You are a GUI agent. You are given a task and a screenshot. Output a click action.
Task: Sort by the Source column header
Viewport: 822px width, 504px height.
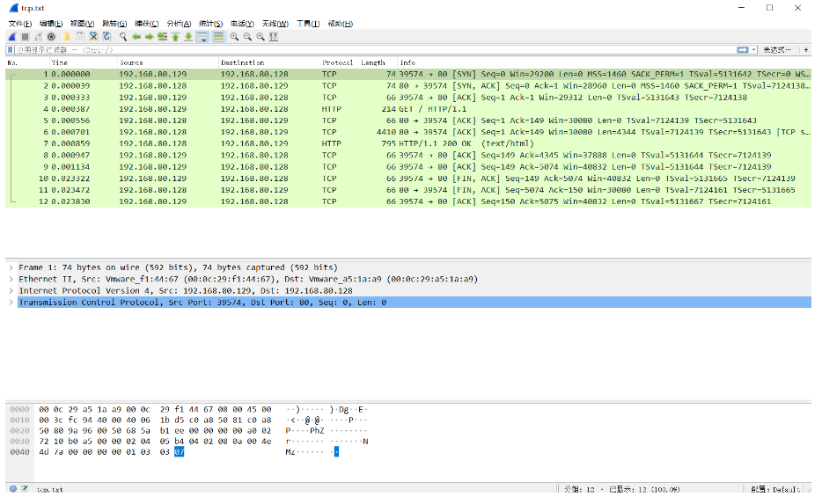[168, 62]
